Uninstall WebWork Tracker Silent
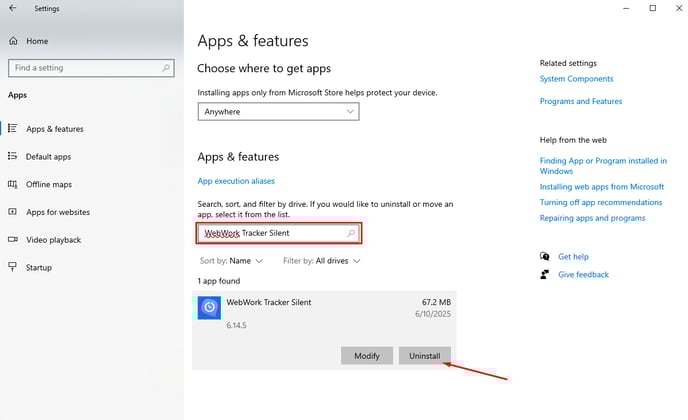 coord(425,355)
